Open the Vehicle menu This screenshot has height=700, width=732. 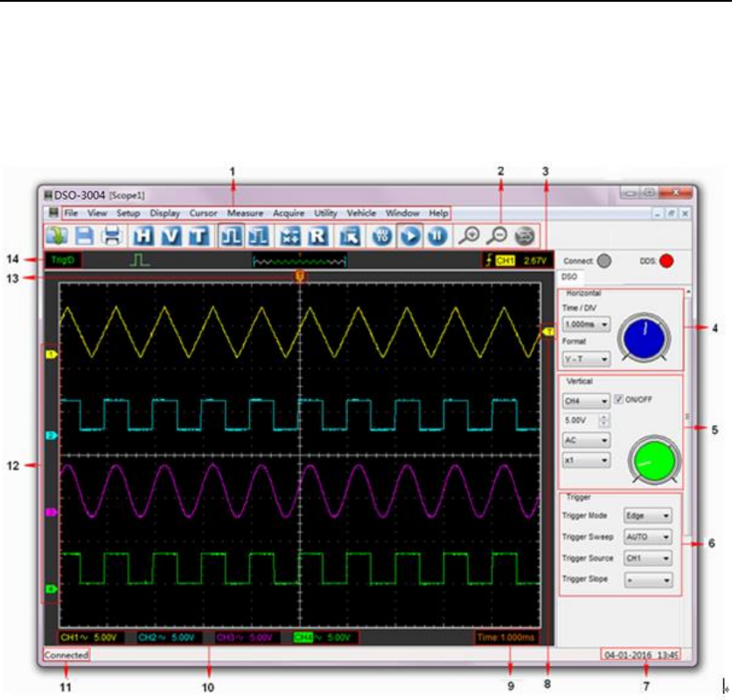point(361,213)
